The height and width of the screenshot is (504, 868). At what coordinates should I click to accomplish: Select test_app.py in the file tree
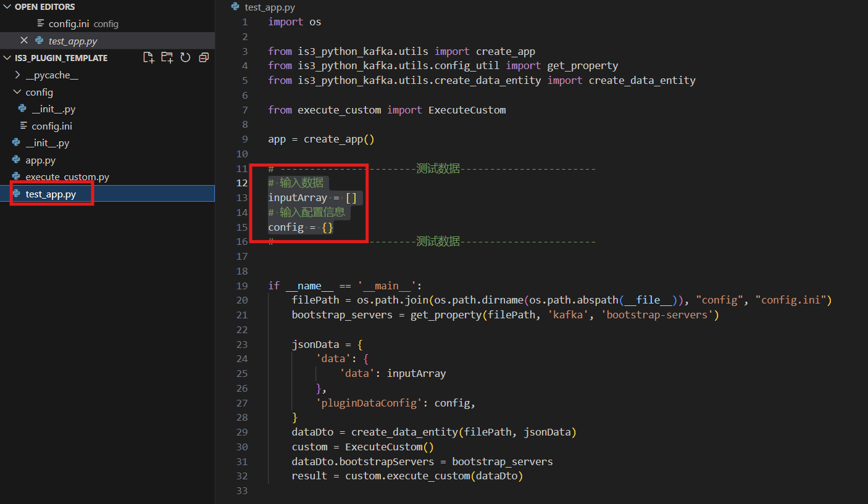pyautogui.click(x=51, y=194)
